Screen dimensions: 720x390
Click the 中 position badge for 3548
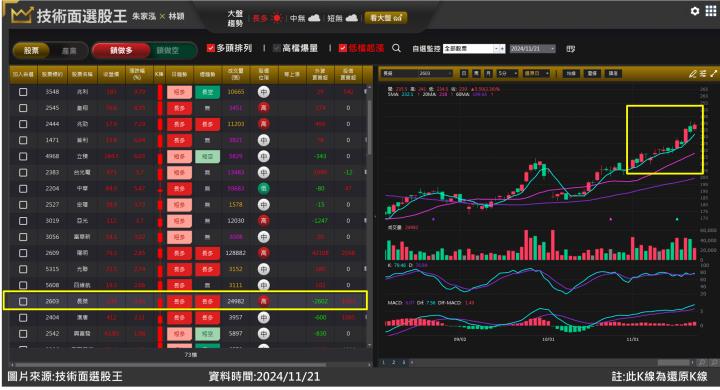coord(264,92)
